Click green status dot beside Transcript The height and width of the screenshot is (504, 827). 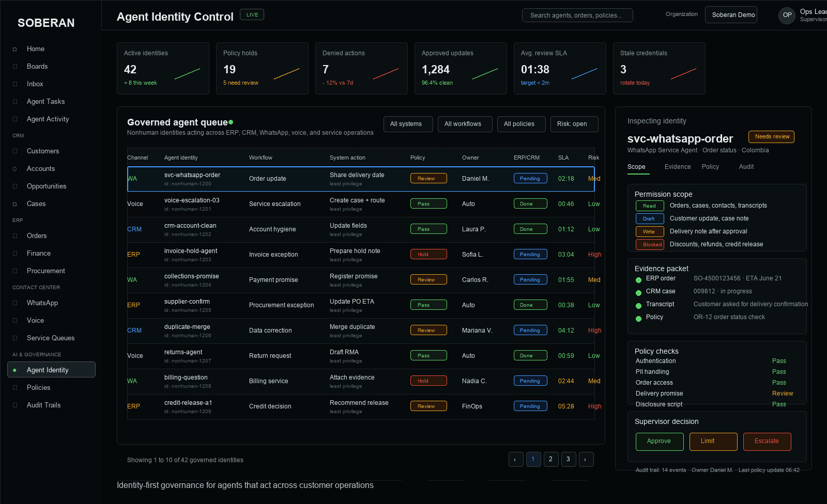point(638,306)
